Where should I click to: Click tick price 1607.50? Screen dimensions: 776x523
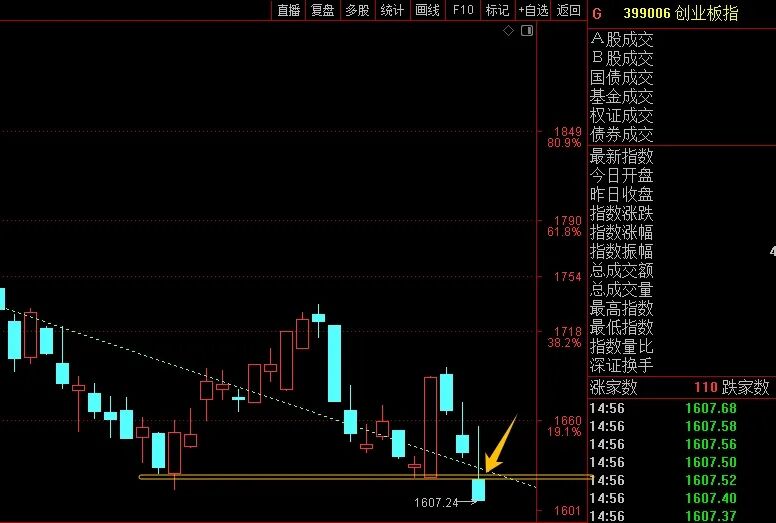click(711, 463)
